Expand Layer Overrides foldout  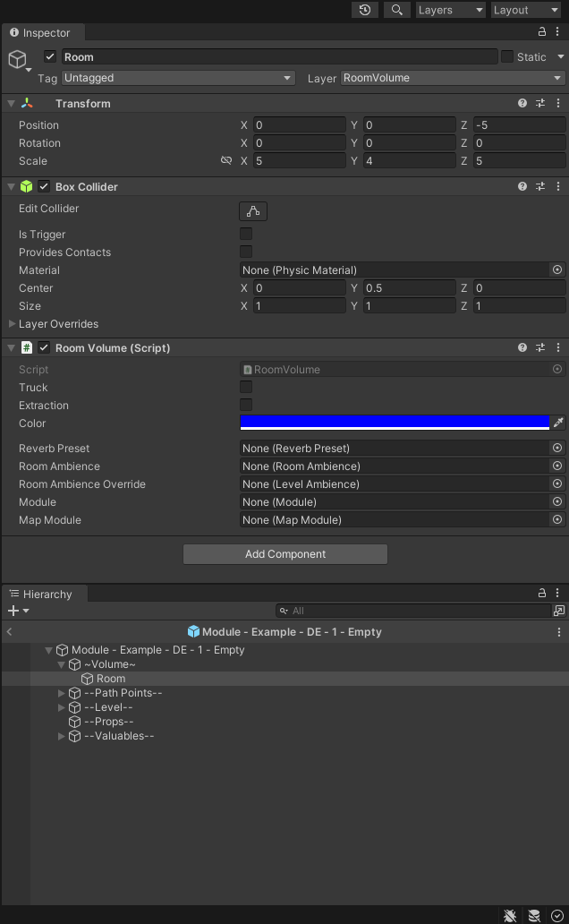(x=12, y=323)
